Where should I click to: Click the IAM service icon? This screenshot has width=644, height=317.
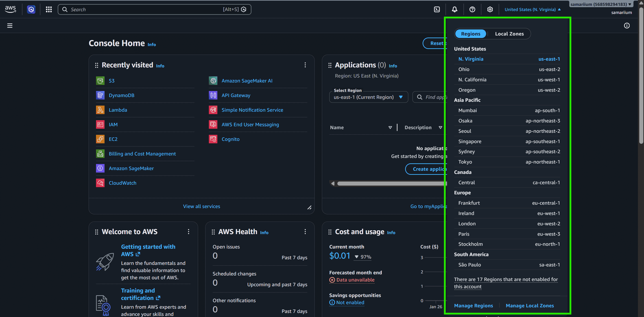100,124
